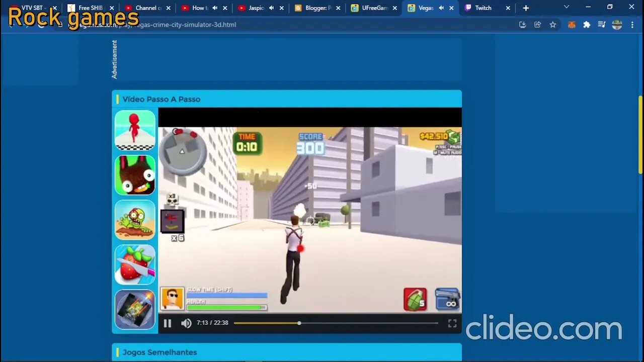Open the green zombie game thumbnail
Image resolution: width=644 pixels, height=362 pixels.
[135, 220]
